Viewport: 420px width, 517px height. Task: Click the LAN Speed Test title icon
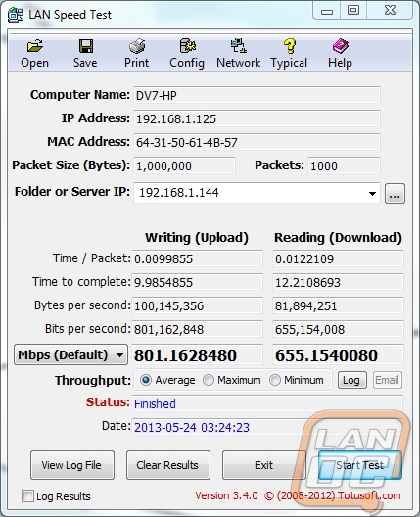click(16, 15)
